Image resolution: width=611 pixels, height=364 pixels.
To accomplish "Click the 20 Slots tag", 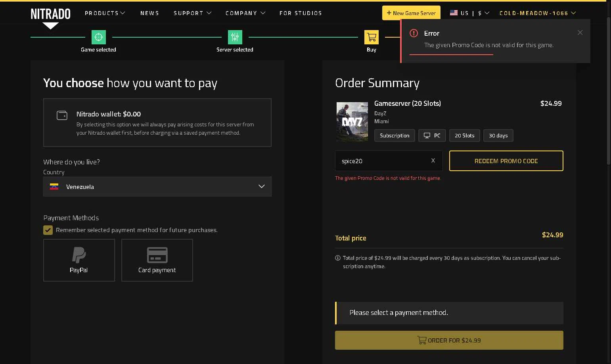I will (x=465, y=135).
